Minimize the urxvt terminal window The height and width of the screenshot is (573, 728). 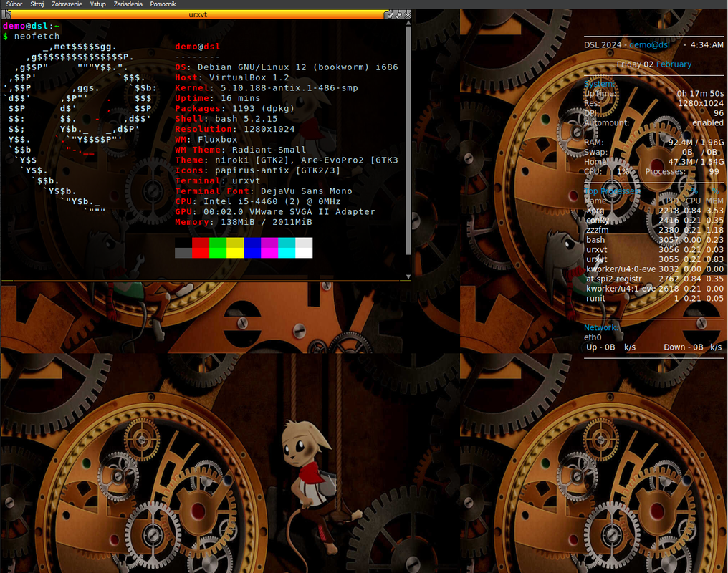tap(391, 15)
